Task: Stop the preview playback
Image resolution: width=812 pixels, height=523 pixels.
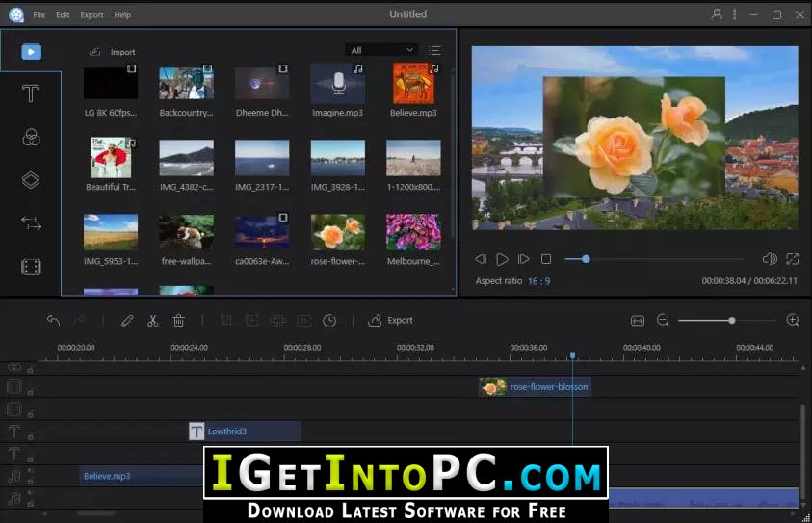Action: click(x=546, y=259)
